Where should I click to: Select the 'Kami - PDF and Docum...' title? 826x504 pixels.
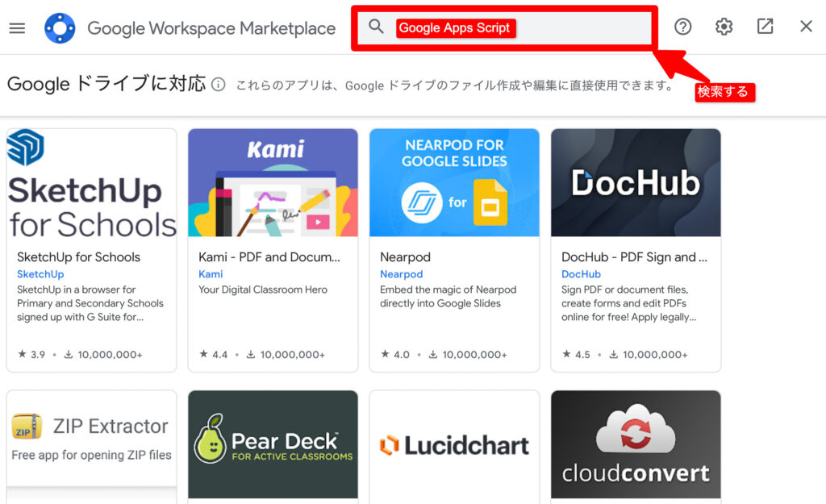[x=269, y=257]
